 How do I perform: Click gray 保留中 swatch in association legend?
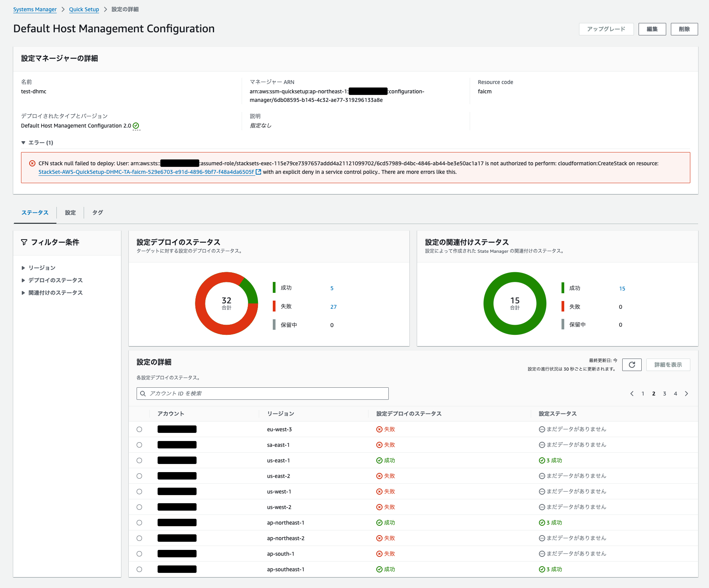click(563, 324)
